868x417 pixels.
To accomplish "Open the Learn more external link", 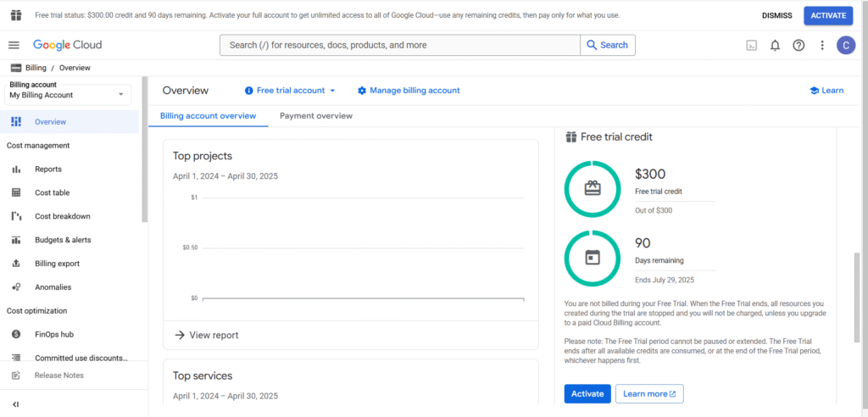I will tap(649, 394).
